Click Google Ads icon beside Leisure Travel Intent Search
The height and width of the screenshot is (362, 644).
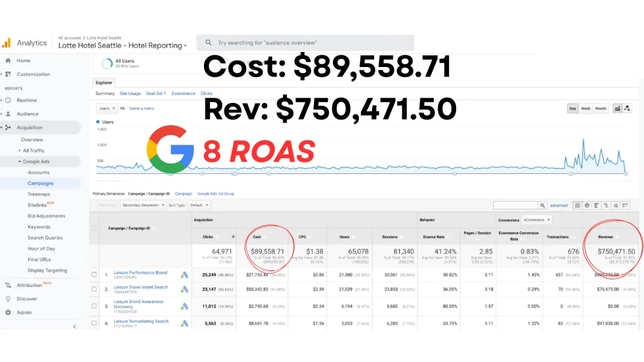(184, 289)
